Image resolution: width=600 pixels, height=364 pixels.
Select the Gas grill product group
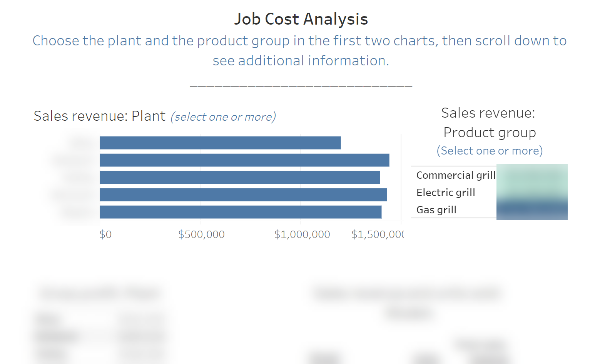436,210
